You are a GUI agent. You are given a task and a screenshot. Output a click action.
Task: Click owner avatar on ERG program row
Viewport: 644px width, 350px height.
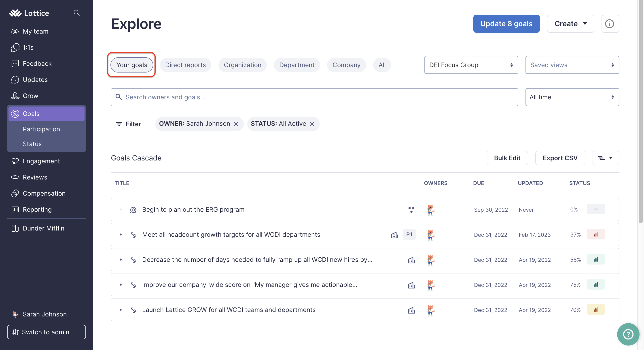click(x=430, y=210)
